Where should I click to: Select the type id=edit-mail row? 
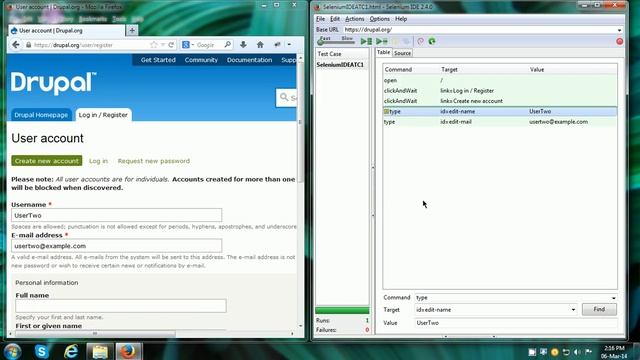click(x=500, y=122)
